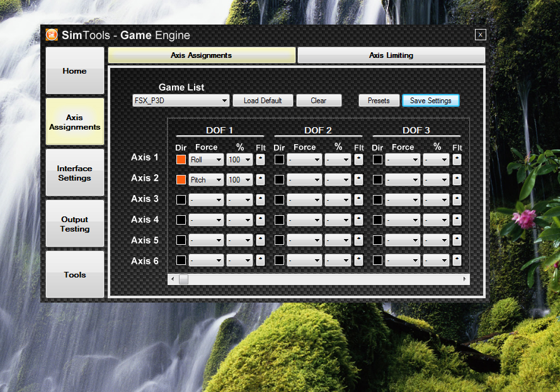
Task: Switch to the Axis Limiting tab
Action: click(x=391, y=55)
